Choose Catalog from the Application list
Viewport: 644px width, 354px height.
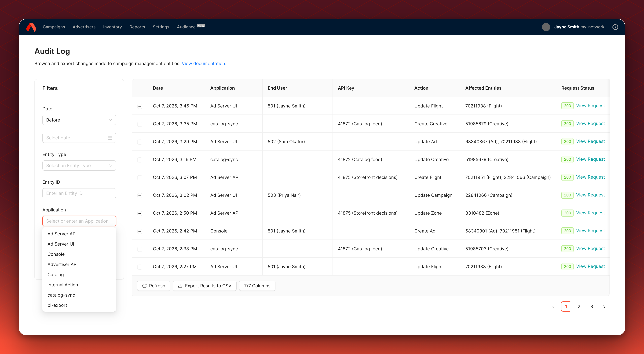79,275
